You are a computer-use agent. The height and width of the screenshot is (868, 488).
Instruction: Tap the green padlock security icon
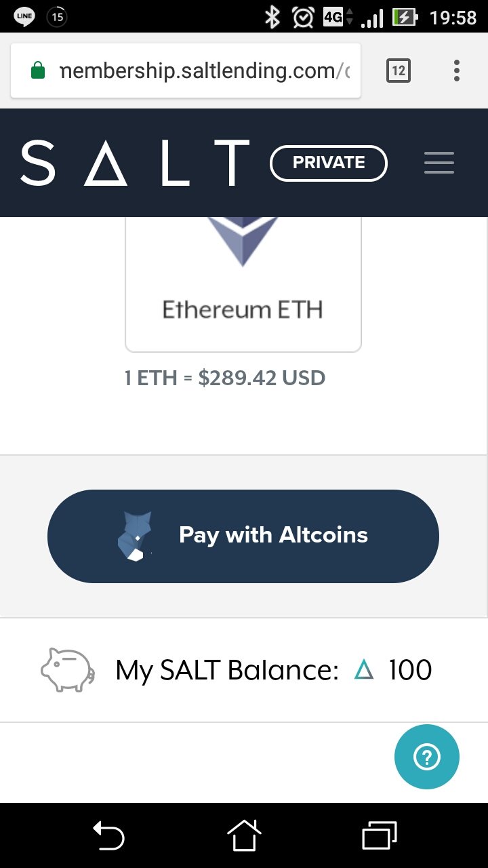pyautogui.click(x=39, y=71)
